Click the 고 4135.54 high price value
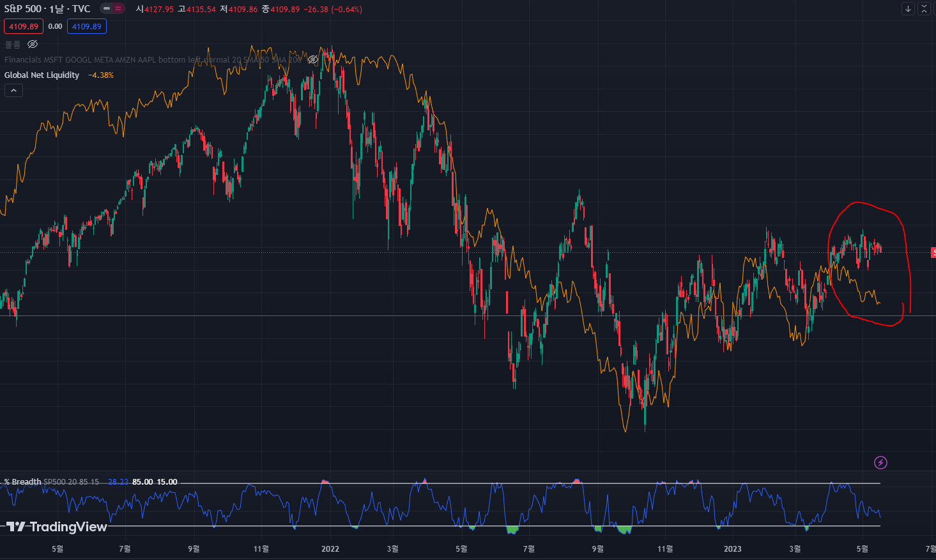Screen dimensions: 936x560 point(197,9)
